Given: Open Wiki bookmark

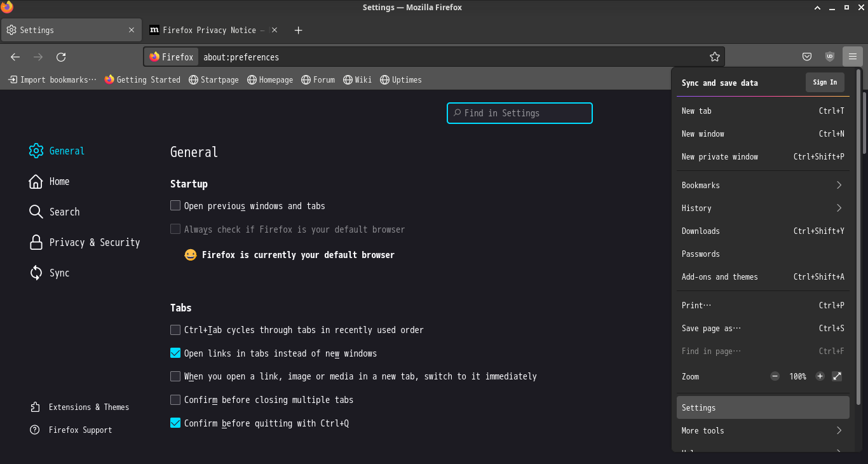Looking at the screenshot, I should tap(357, 79).
